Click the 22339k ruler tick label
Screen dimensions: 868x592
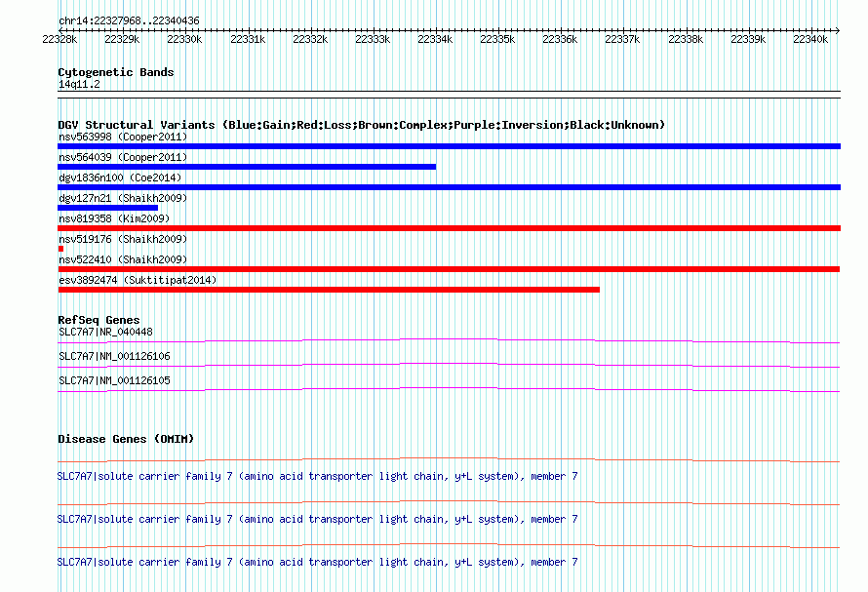pos(748,39)
